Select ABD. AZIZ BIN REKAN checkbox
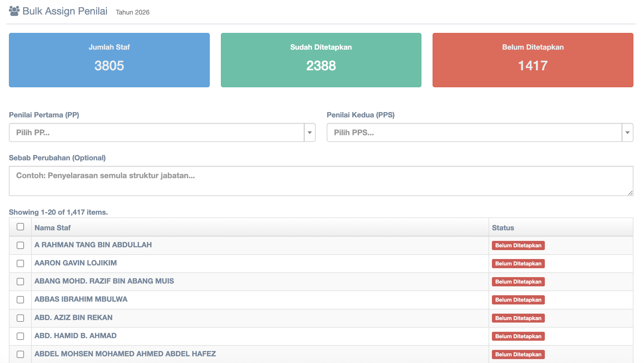The width and height of the screenshot is (644, 363). tap(20, 318)
